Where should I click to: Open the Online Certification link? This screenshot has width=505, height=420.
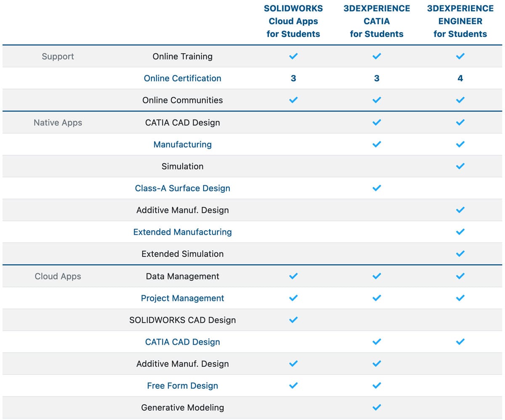(x=182, y=78)
